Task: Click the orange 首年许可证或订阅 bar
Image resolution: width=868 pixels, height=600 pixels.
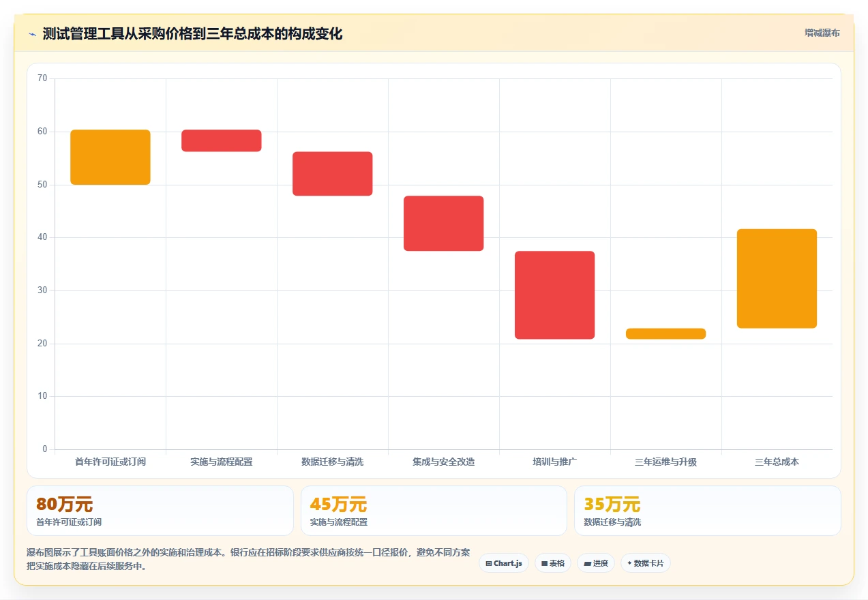Action: (x=110, y=157)
